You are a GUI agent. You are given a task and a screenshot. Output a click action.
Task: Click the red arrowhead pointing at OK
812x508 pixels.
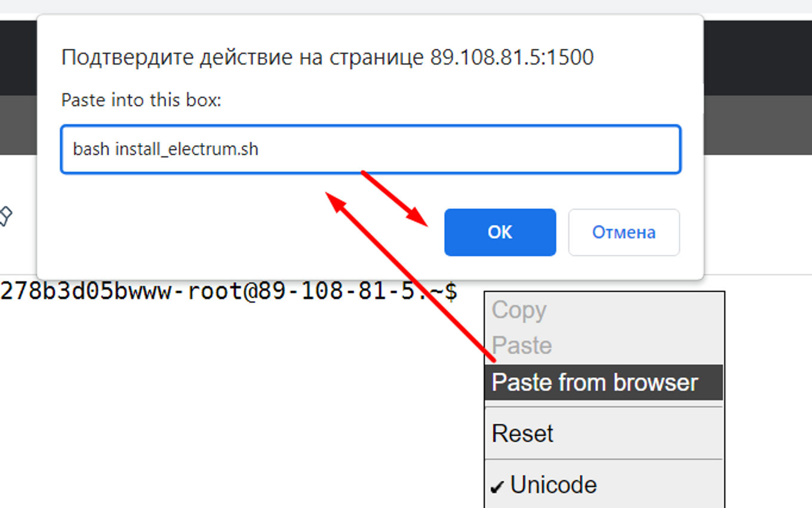pos(418,217)
